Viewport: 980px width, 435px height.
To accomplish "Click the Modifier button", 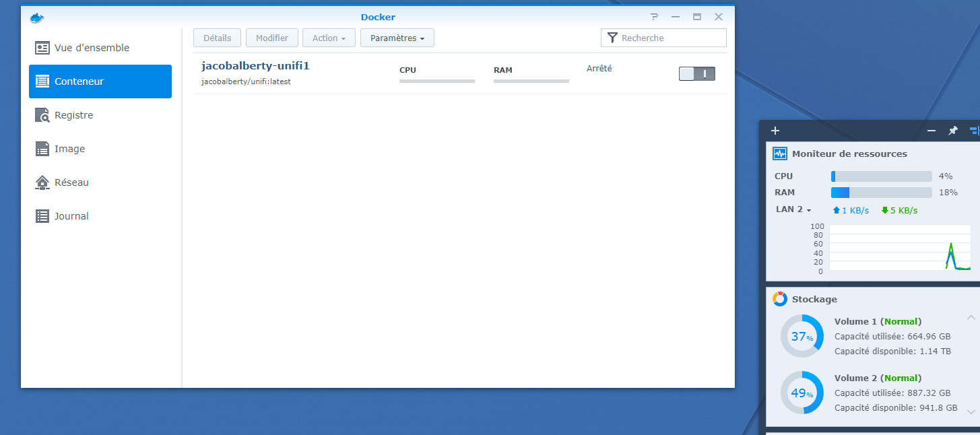I will (272, 38).
